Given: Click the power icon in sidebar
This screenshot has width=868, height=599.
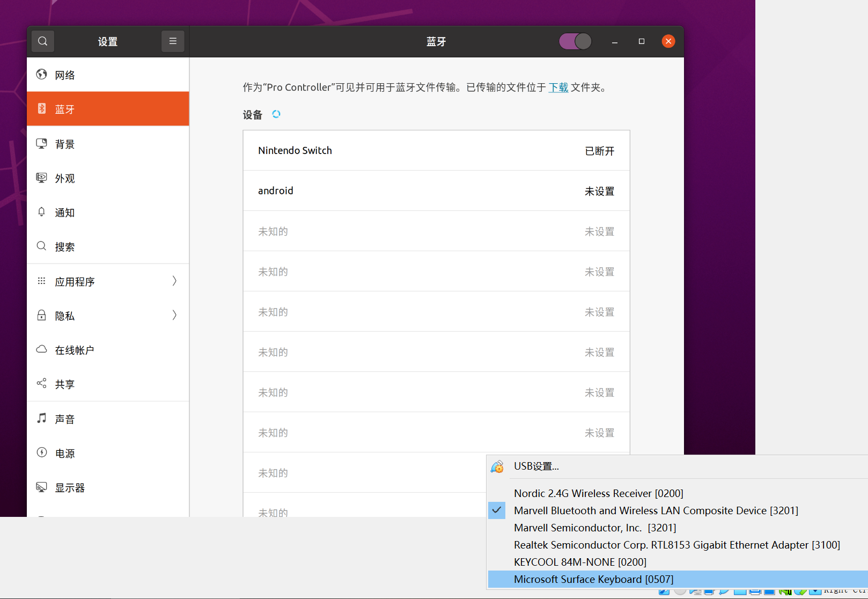Looking at the screenshot, I should pyautogui.click(x=41, y=453).
